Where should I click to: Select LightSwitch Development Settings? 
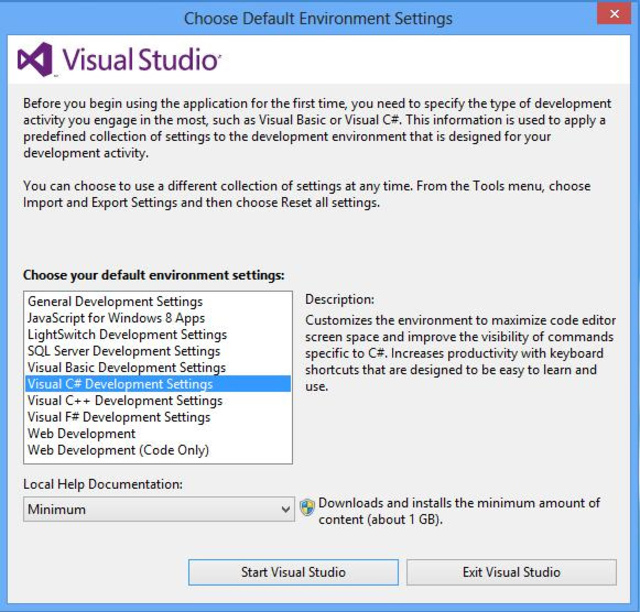(158, 335)
